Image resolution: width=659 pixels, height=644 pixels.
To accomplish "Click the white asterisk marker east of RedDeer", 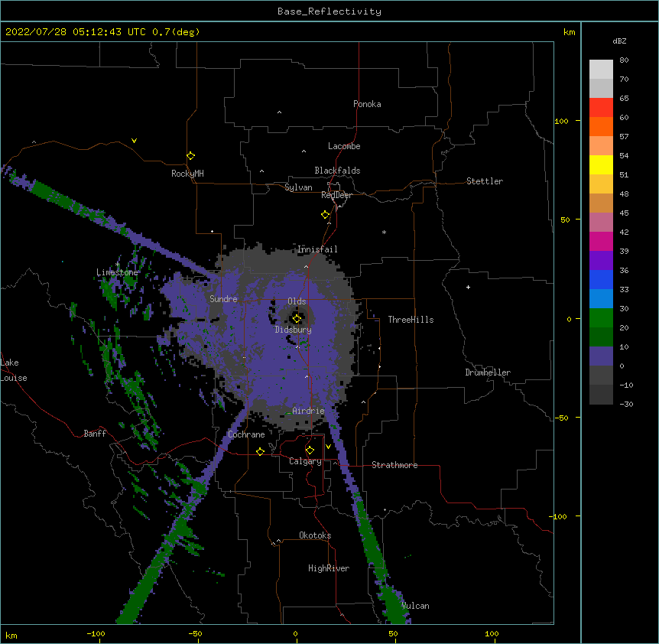I will coord(384,232).
